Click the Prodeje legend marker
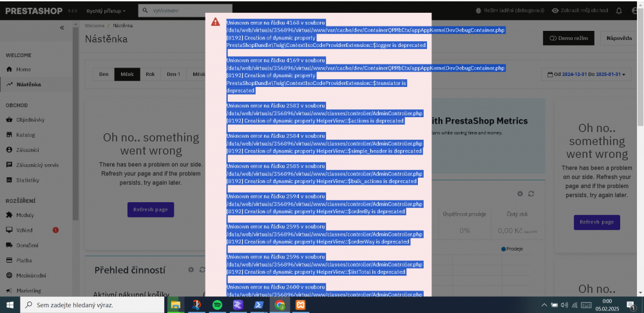The height and width of the screenshot is (313, 644). 504,249
